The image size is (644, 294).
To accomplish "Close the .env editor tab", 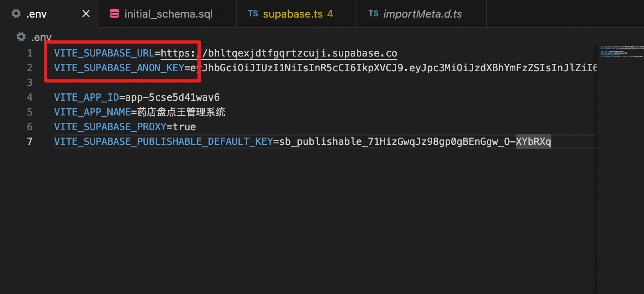I will click(86, 14).
